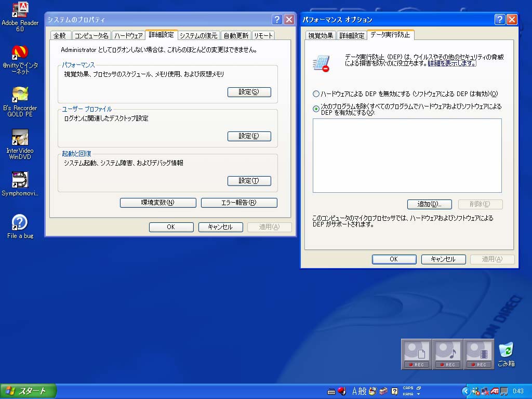The height and width of the screenshot is (399, 532).
Task: Open the @nifty internet desktop shortcut
Action: point(20,52)
